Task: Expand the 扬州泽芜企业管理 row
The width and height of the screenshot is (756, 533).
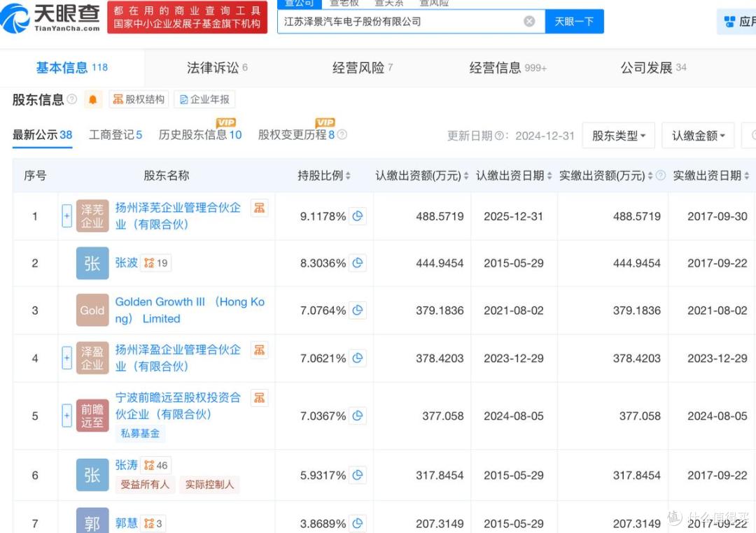Action: (x=67, y=215)
